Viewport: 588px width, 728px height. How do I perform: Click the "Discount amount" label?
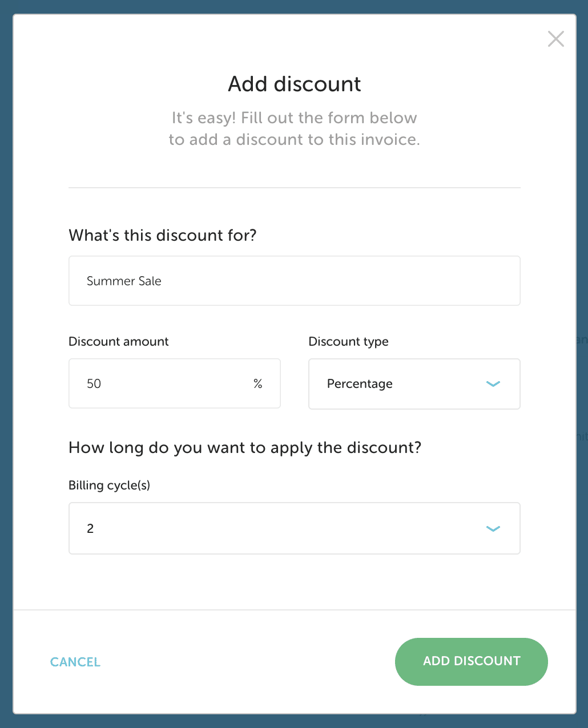pyautogui.click(x=119, y=341)
